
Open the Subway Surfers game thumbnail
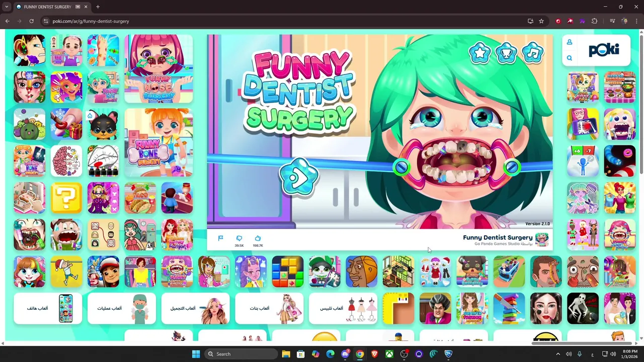[x=103, y=271]
